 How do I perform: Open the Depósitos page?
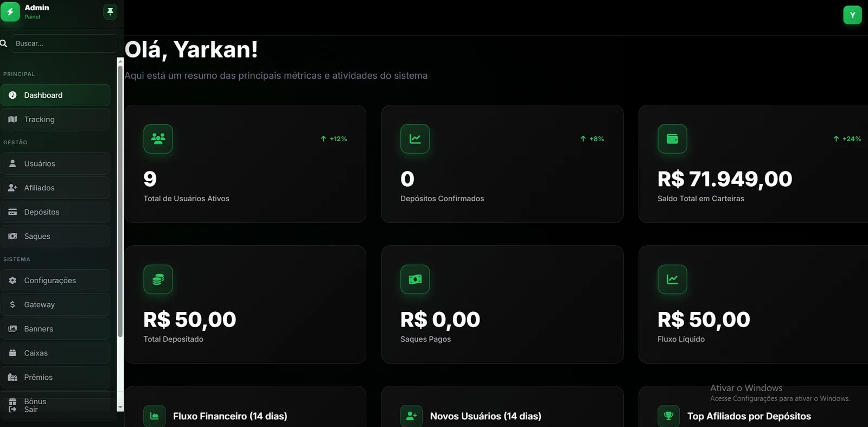55,212
